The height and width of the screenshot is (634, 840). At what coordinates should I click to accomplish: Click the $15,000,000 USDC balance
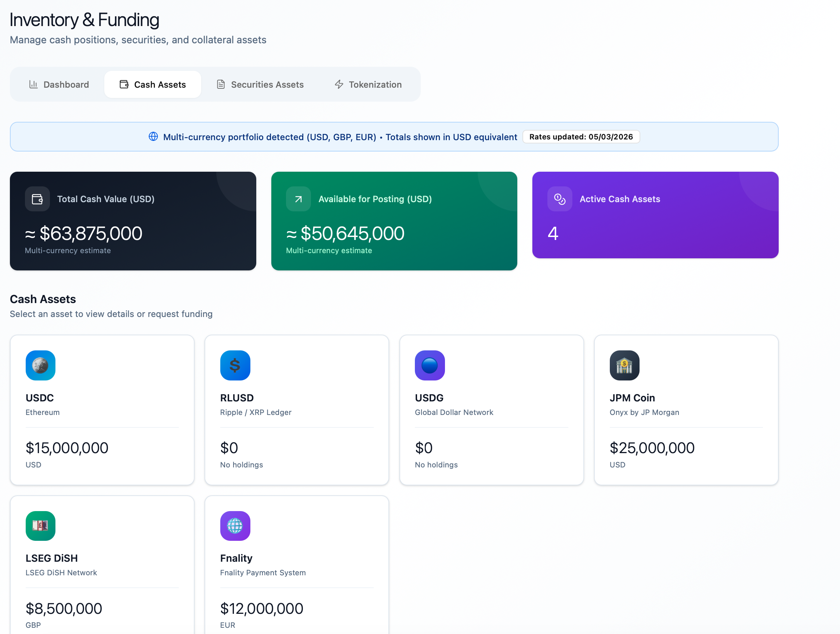67,448
